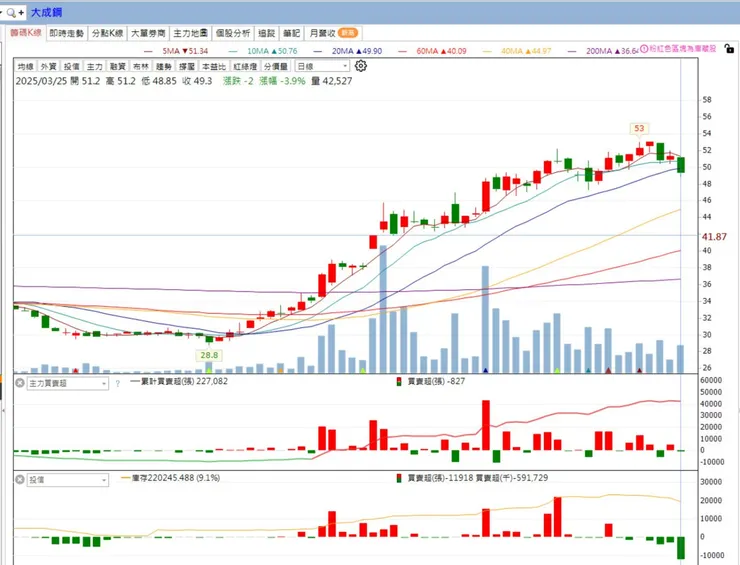Switch to the 即時走勢 tab
The image size is (740, 565).
(x=67, y=33)
